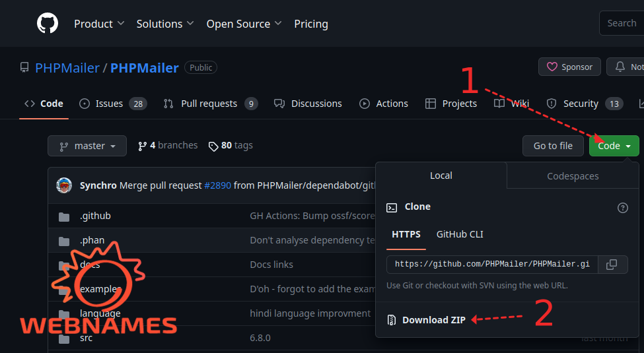
Task: Click the Go to file button
Action: pyautogui.click(x=553, y=146)
